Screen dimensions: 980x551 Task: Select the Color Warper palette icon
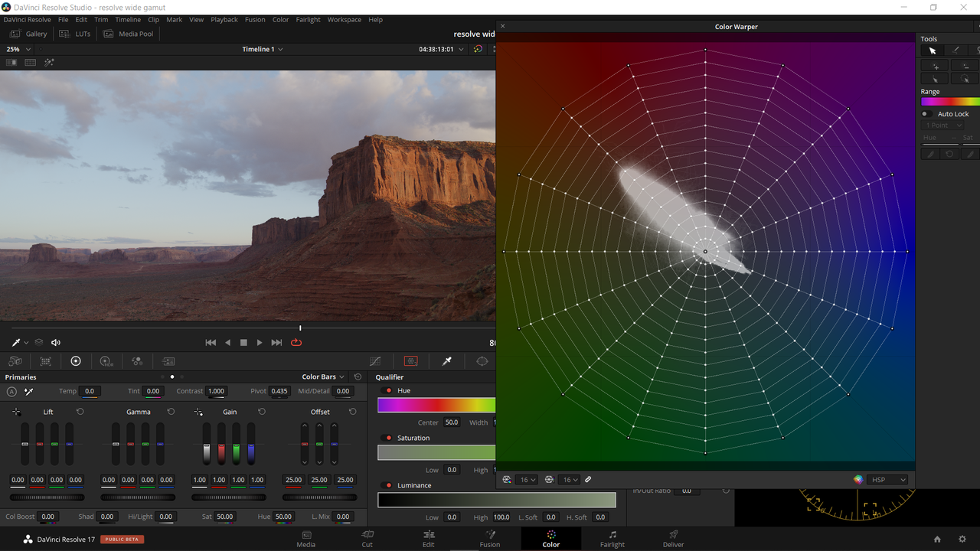[411, 361]
